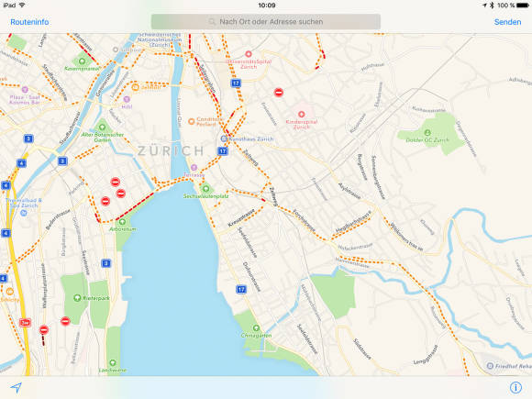Tap the Conditorei Péclard orange marker

pyautogui.click(x=192, y=121)
